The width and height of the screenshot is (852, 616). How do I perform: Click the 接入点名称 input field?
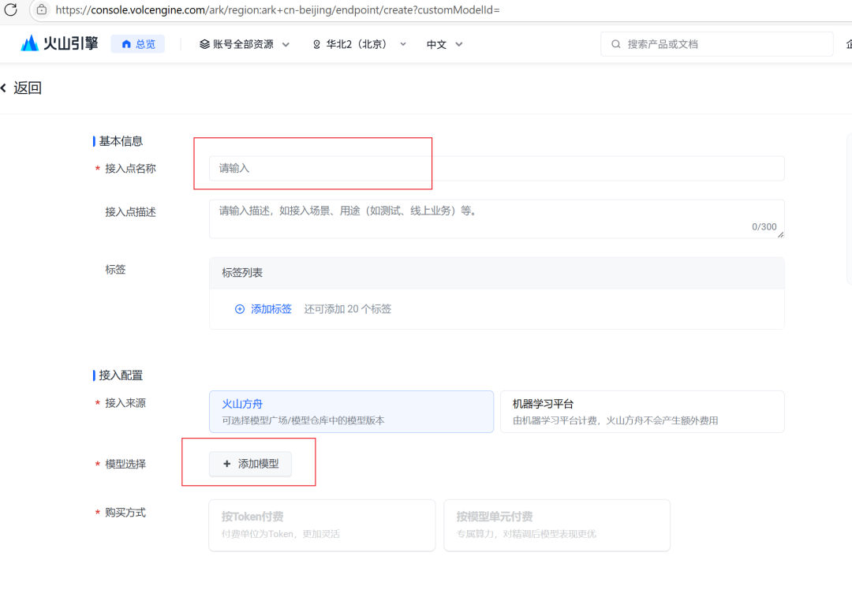pyautogui.click(x=497, y=169)
